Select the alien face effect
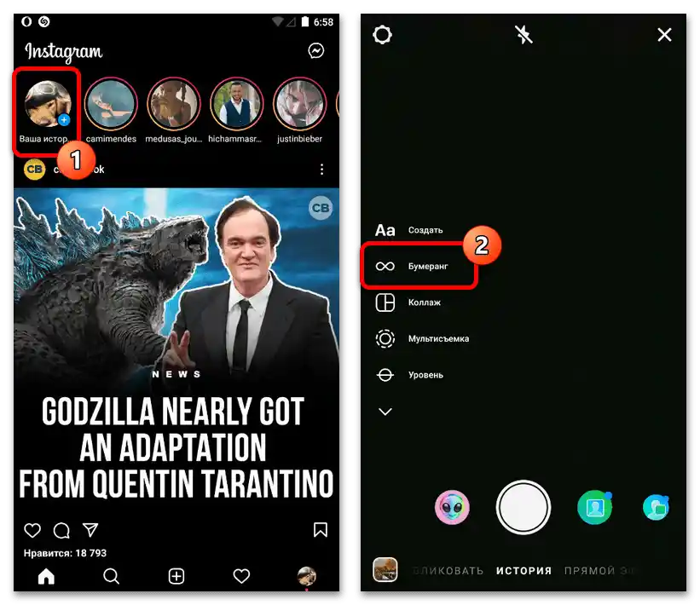 [452, 508]
